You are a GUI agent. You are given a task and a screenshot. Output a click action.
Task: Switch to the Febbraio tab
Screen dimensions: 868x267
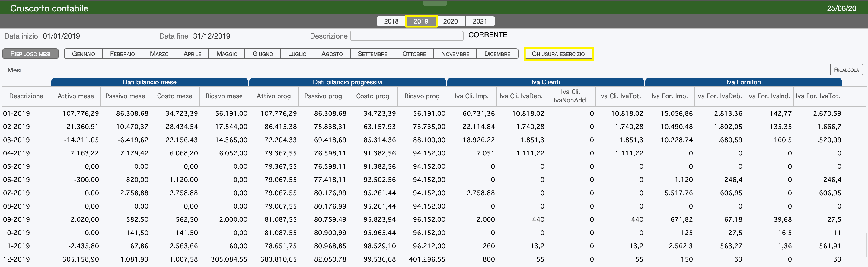(122, 54)
